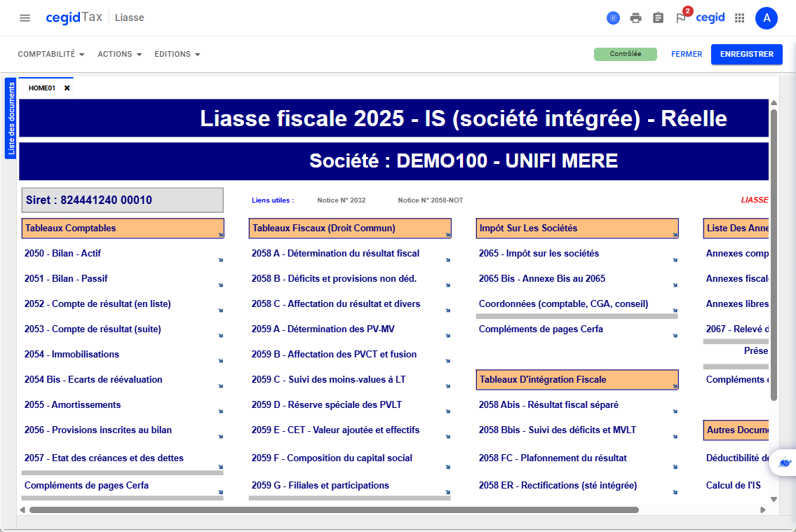Open the clipboard icon near the top right
This screenshot has width=796, height=532.
tap(658, 18)
